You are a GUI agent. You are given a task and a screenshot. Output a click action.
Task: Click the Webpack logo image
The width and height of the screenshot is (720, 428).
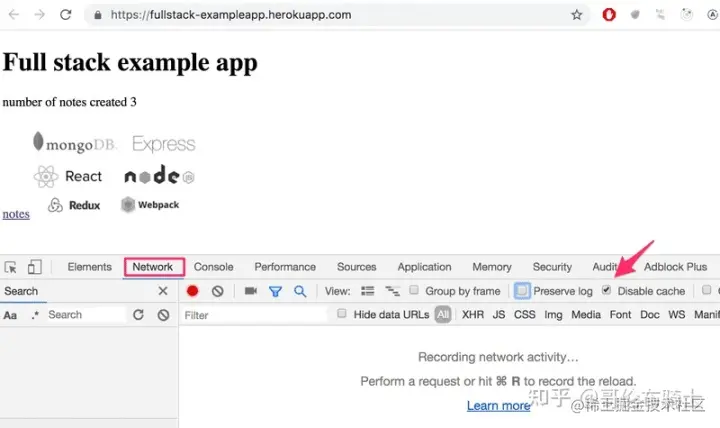pos(150,205)
